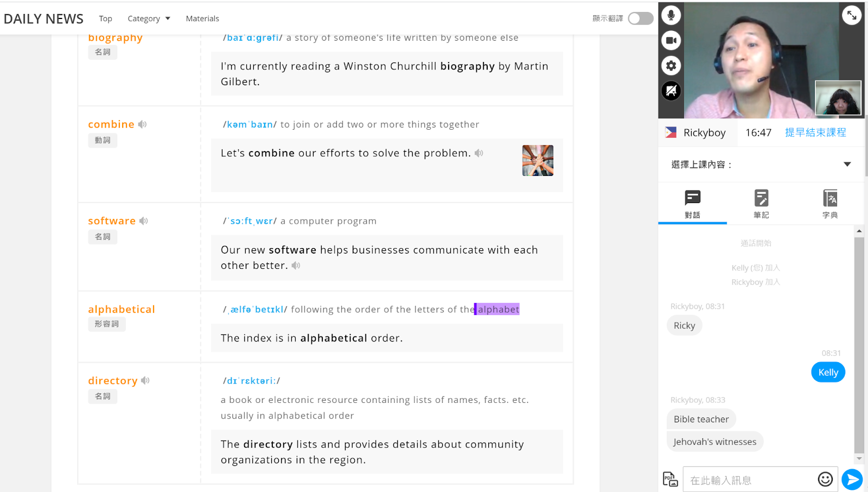Play pronunciation of directory

click(145, 381)
